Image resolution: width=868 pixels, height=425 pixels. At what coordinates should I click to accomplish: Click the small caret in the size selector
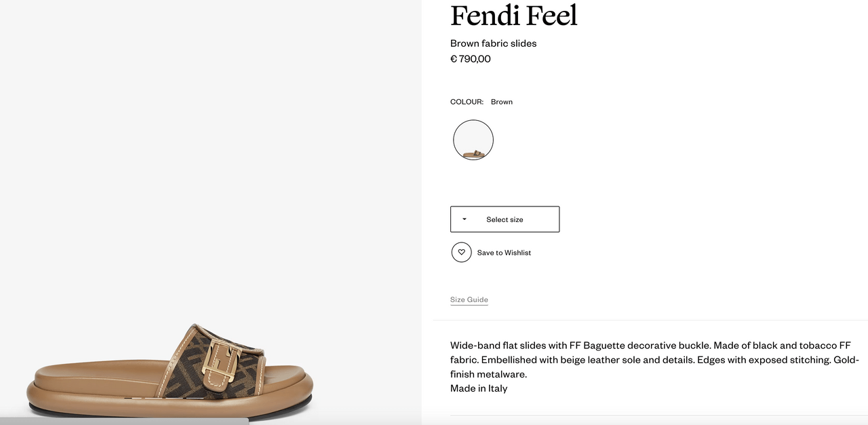click(x=465, y=219)
